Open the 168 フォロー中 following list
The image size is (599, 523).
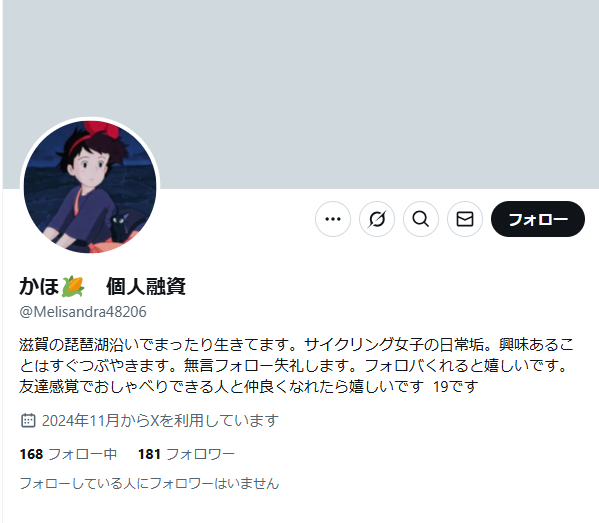tap(68, 454)
